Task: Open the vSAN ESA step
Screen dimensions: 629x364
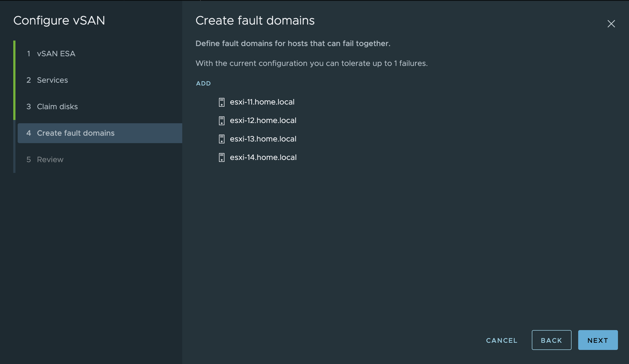Action: point(56,53)
